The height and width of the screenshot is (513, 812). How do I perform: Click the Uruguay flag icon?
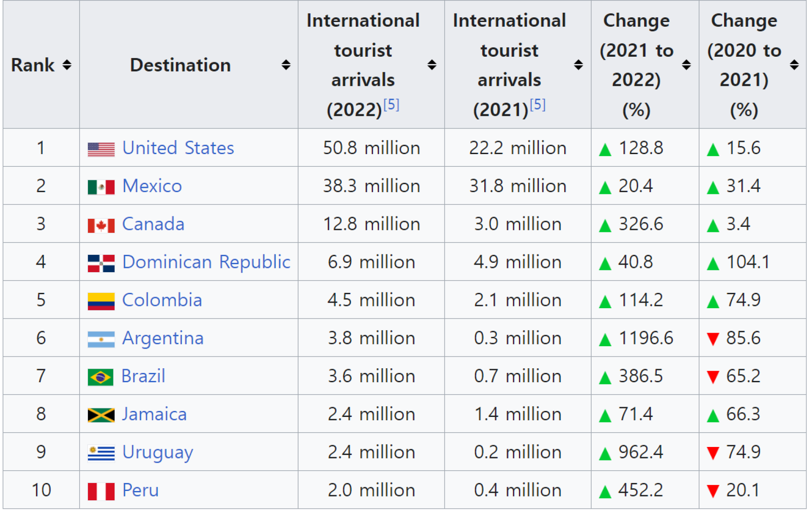coord(101,453)
